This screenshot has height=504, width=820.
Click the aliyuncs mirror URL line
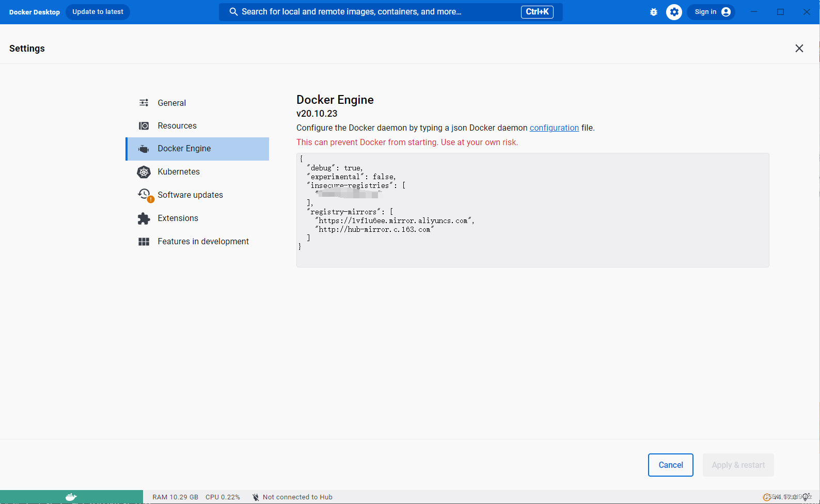click(395, 221)
